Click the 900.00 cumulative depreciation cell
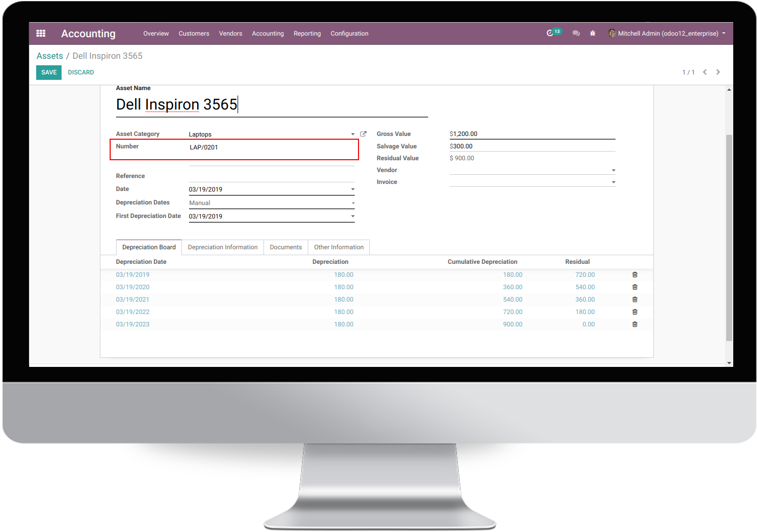Viewport: 757px width, 532px height. click(512, 324)
